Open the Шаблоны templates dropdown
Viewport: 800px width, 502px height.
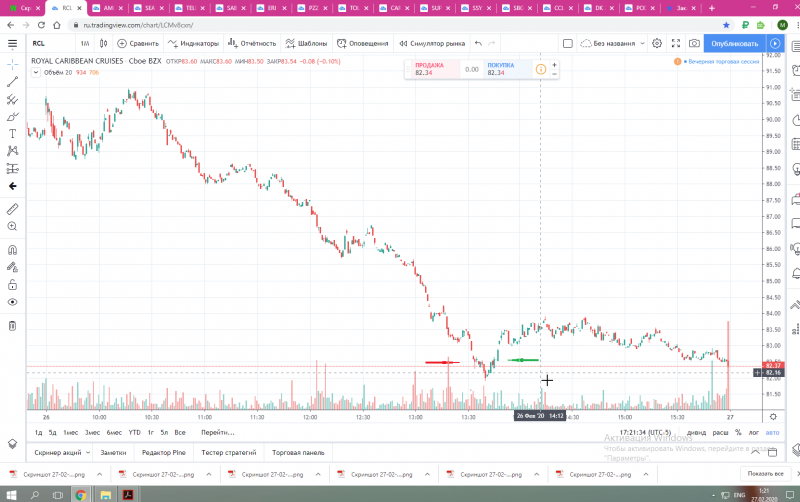pyautogui.click(x=306, y=43)
